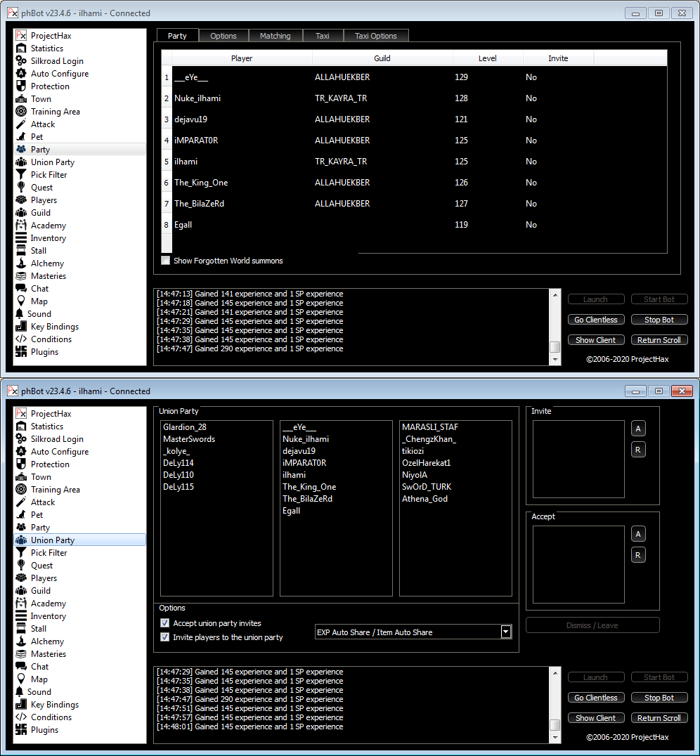Enable Show Forgotten World summons checkbox
The height and width of the screenshot is (756, 700).
pos(166,261)
